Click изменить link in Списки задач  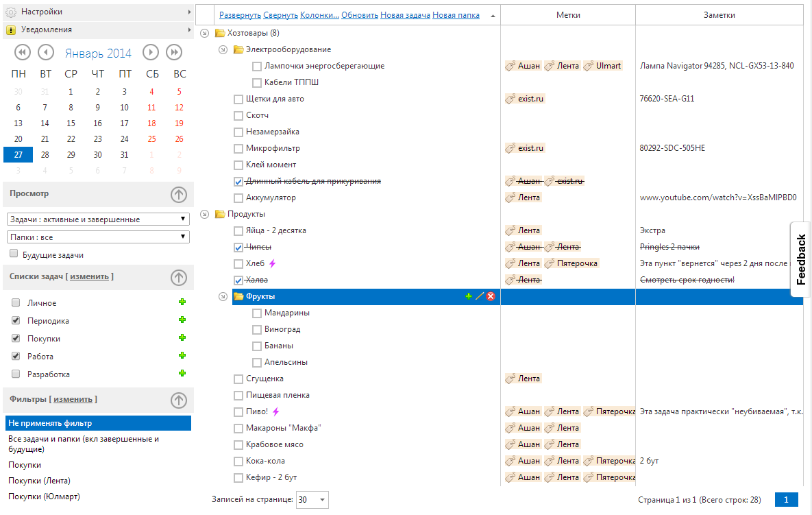click(90, 276)
